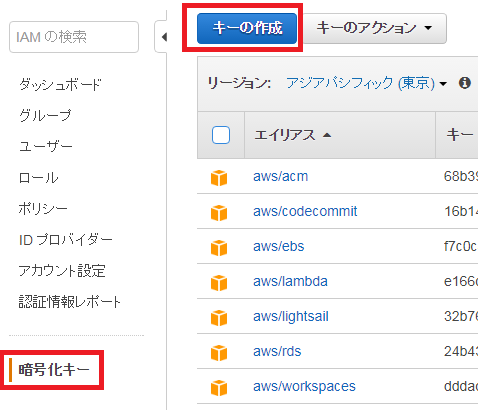Screen dimensions: 478x410
Task: Click the key icon beside aws/lambda
Action: pos(219,283)
